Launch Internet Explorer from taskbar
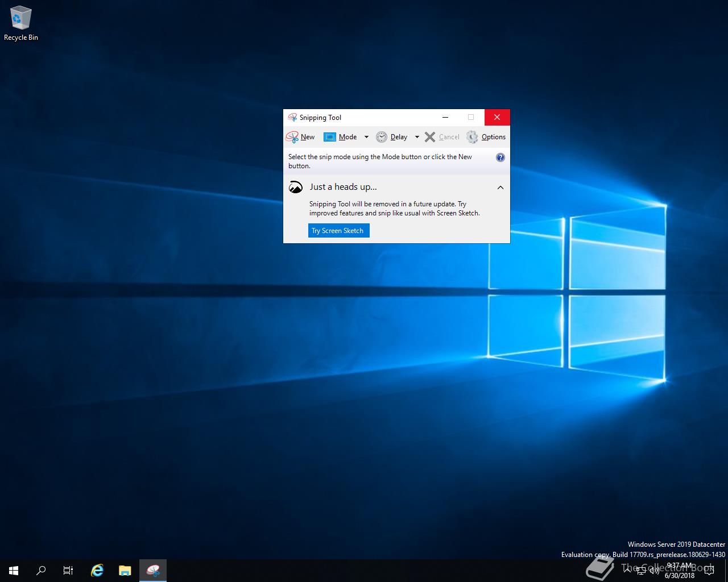Viewport: 728px width, 582px height. (97, 571)
